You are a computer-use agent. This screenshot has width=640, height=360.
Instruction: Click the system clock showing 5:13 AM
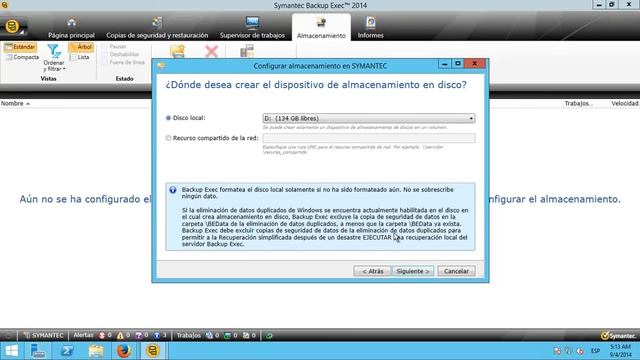click(x=620, y=351)
